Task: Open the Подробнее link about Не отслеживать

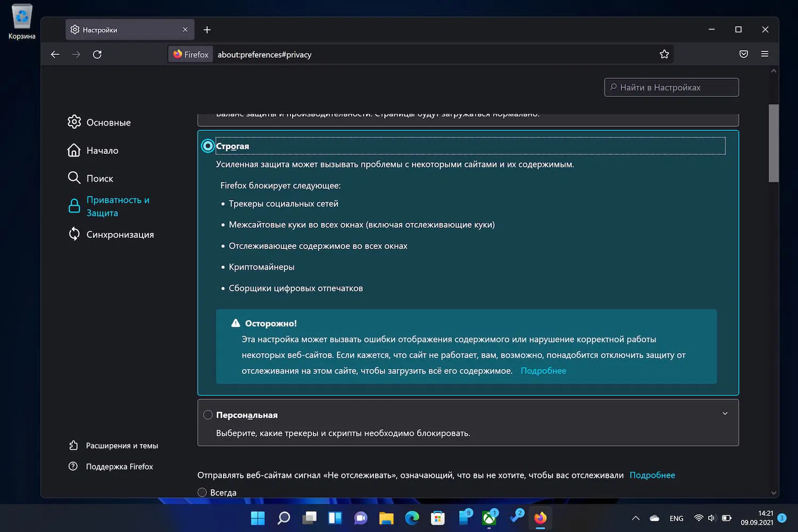Action: pyautogui.click(x=652, y=475)
